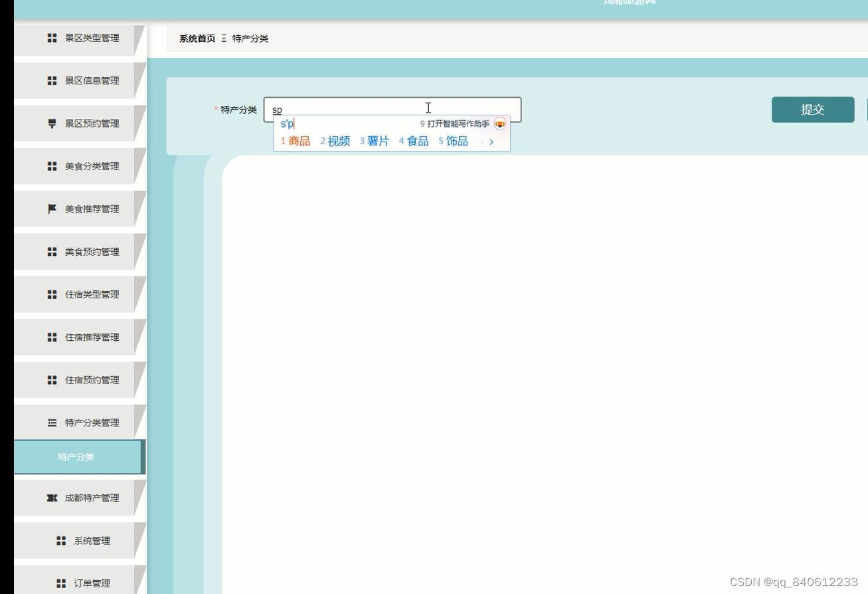Expand 订单管理 menu
Image resolution: width=868 pixels, height=594 pixels.
pyautogui.click(x=80, y=580)
